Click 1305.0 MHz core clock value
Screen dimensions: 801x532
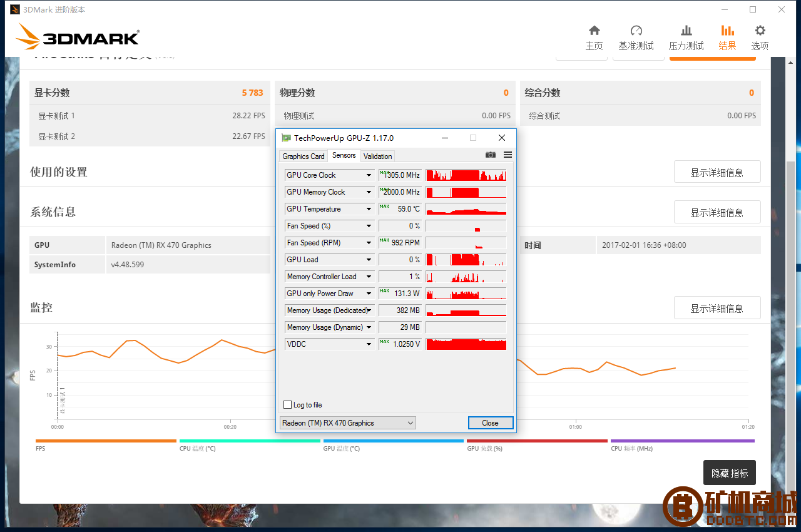coord(400,175)
